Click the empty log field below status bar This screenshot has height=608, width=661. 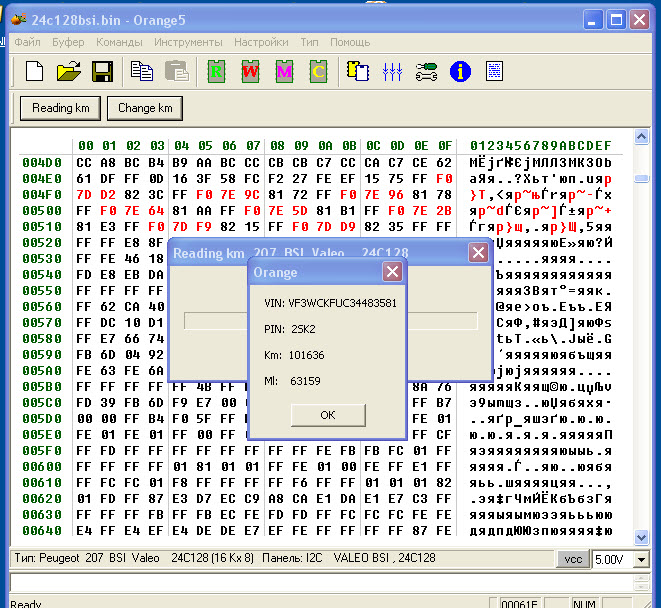tap(321, 583)
